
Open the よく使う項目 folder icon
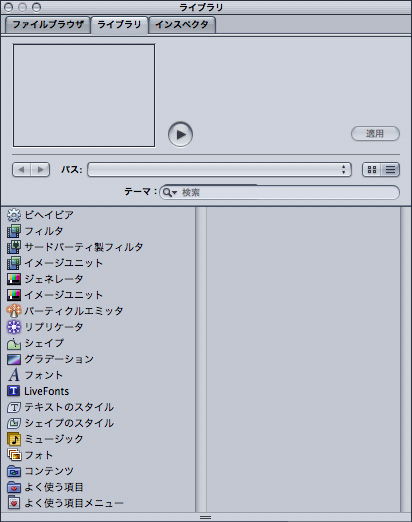[14, 487]
